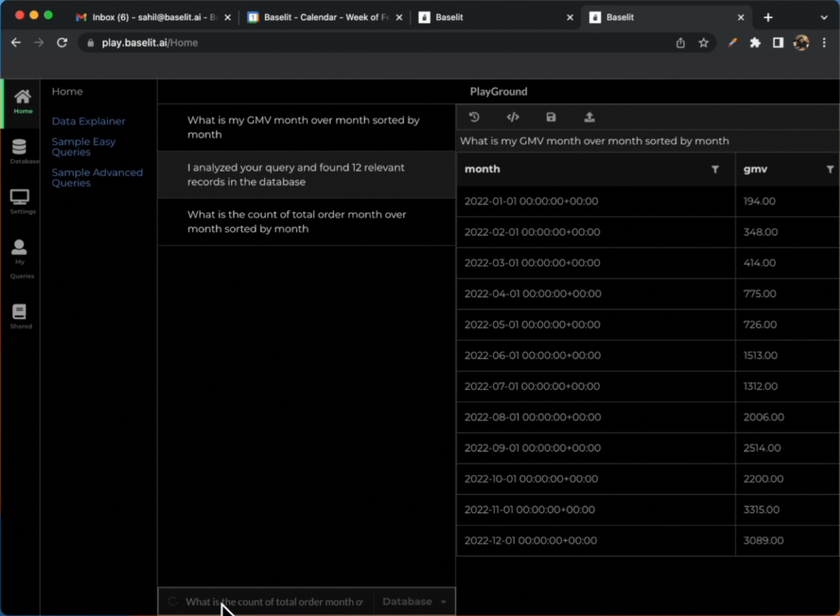Open the Database sidebar icon
Screen dimensions: 840x616
click(20, 151)
